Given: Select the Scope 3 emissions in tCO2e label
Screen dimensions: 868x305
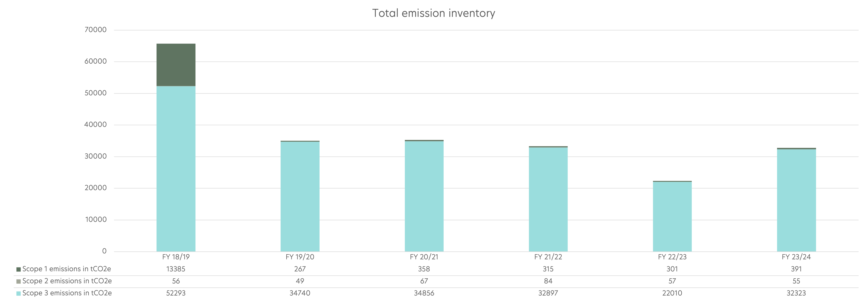Looking at the screenshot, I should tap(67, 293).
